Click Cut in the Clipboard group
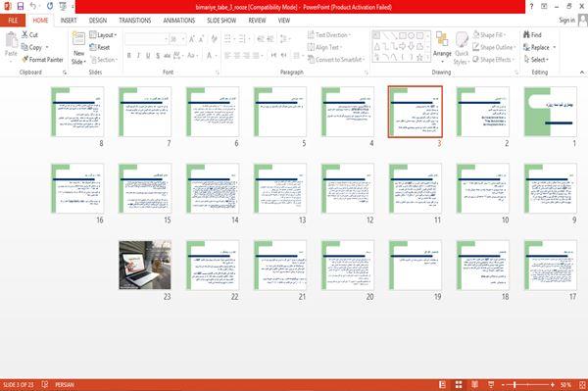 (x=29, y=34)
